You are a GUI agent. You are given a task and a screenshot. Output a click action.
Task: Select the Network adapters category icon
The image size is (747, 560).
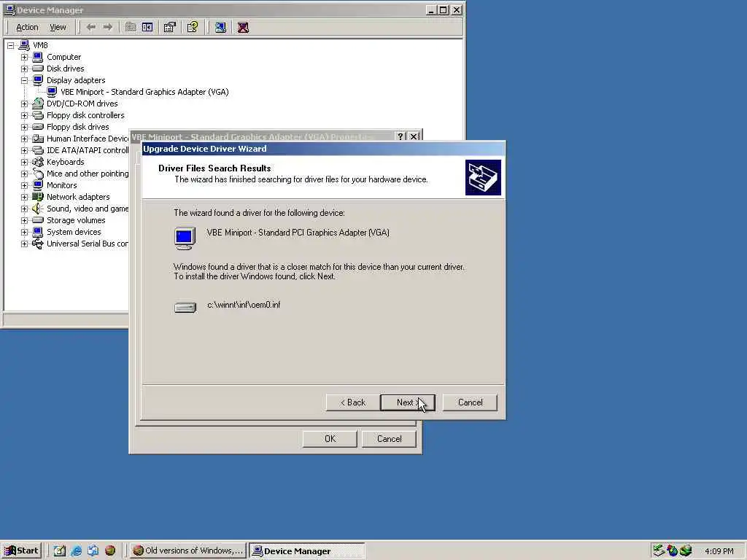pos(38,197)
